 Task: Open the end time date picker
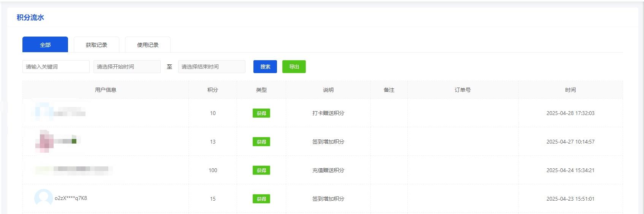pos(212,67)
